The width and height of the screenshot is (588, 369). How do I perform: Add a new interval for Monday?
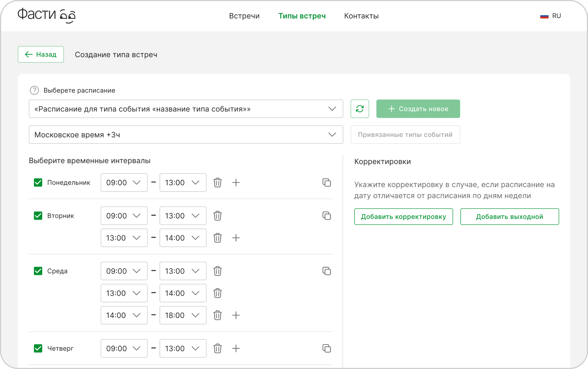(236, 183)
